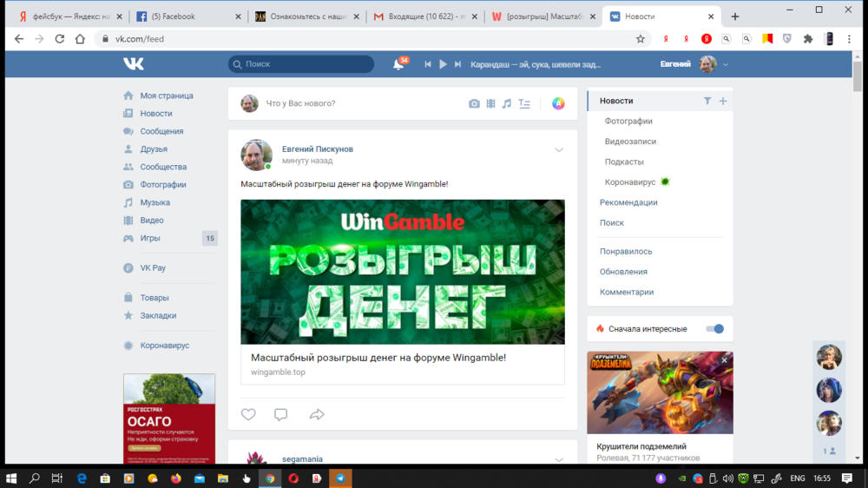Open Windows Start menu
868x488 pixels.
click(11, 478)
